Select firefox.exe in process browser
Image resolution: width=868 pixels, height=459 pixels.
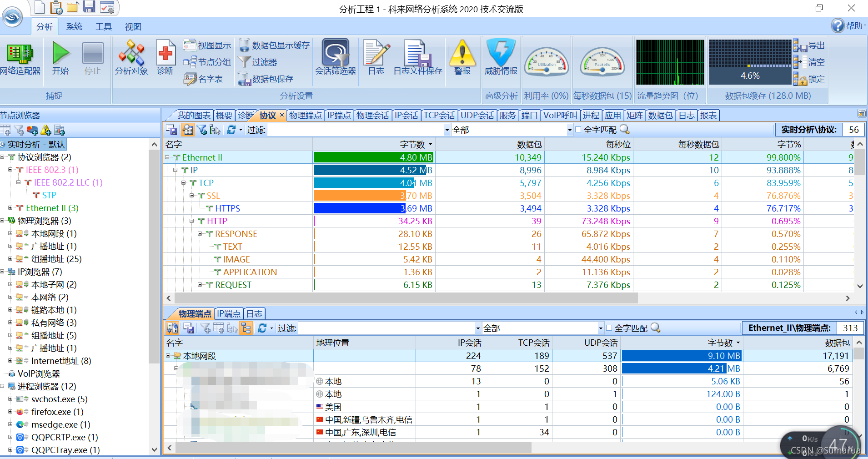coord(57,412)
